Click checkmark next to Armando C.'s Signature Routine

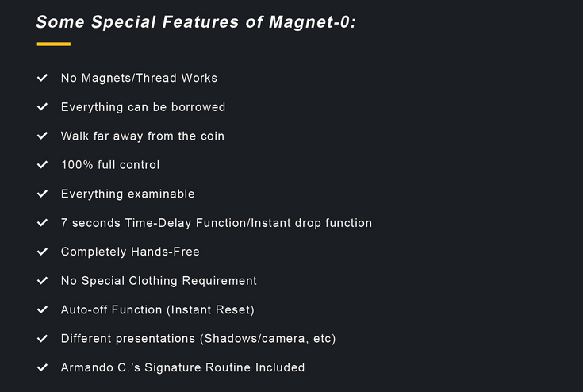point(42,367)
